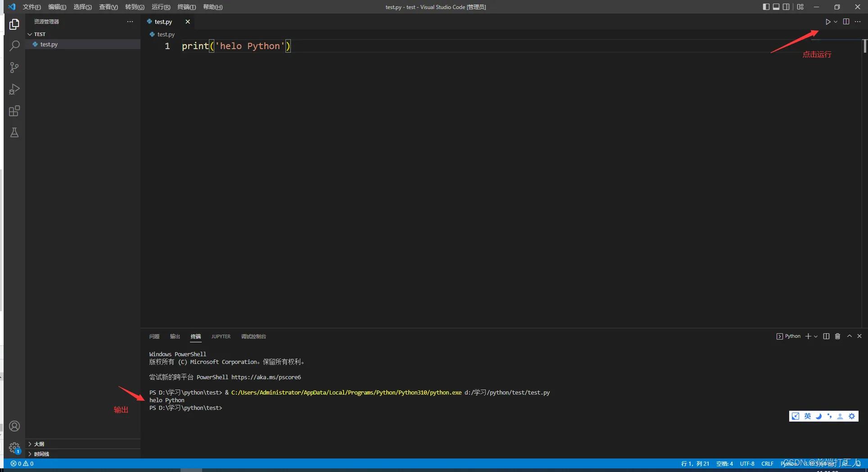Open the Extensions view
The image size is (868, 472).
14,111
